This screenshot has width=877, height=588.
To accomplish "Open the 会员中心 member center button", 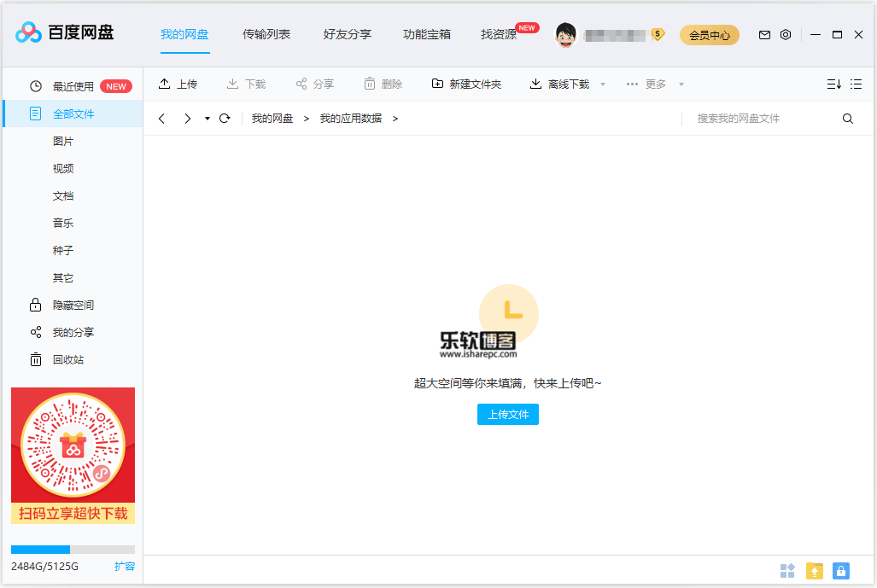I will (x=710, y=35).
